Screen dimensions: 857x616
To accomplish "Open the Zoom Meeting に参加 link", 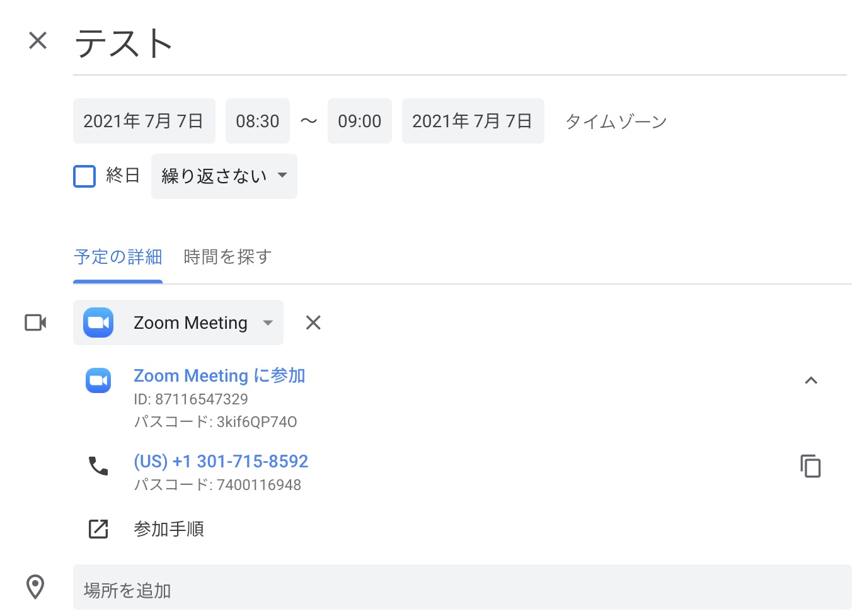I will coord(219,375).
